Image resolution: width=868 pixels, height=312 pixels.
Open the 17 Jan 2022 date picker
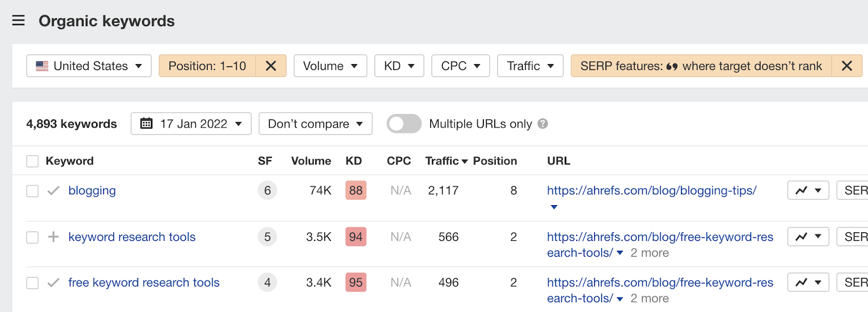click(x=191, y=124)
